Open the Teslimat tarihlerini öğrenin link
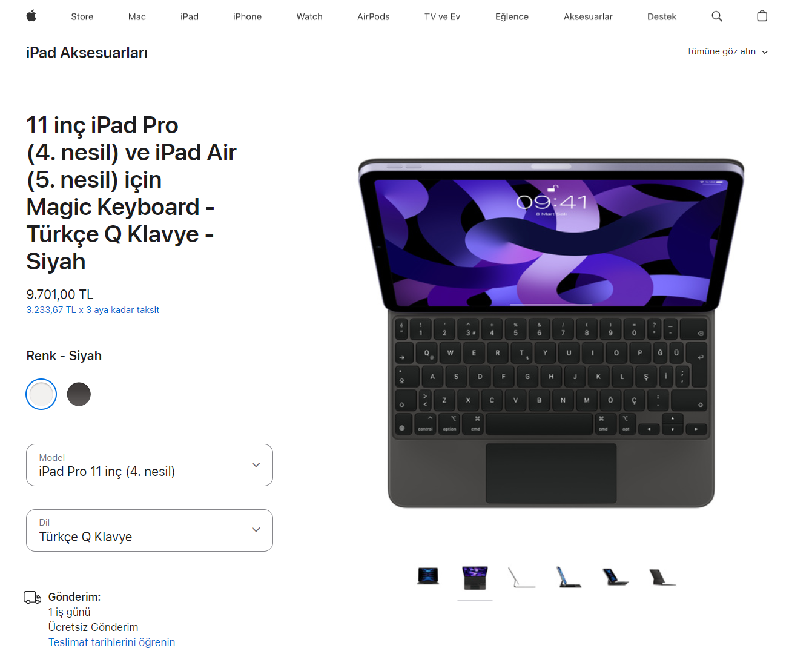Screen dimensions: 812x654 click(112, 642)
